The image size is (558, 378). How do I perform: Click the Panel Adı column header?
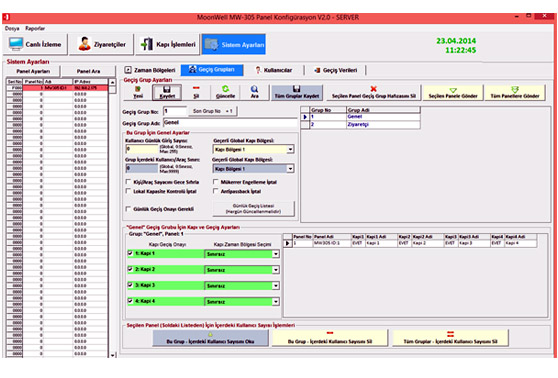point(332,237)
